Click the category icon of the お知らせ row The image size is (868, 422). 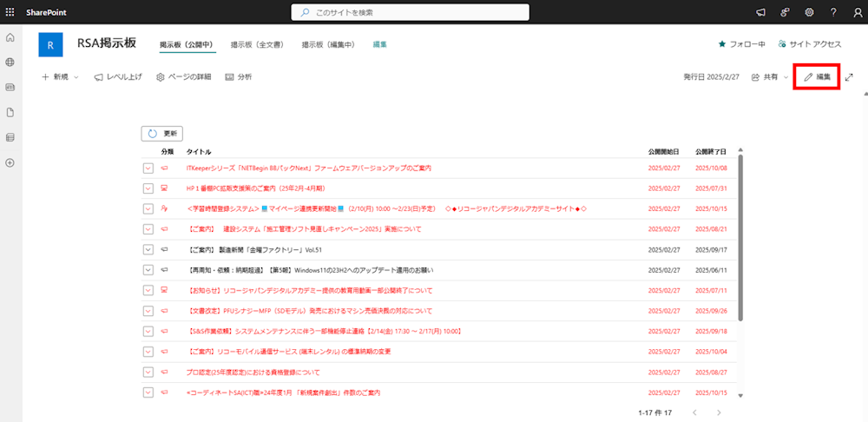click(x=164, y=290)
